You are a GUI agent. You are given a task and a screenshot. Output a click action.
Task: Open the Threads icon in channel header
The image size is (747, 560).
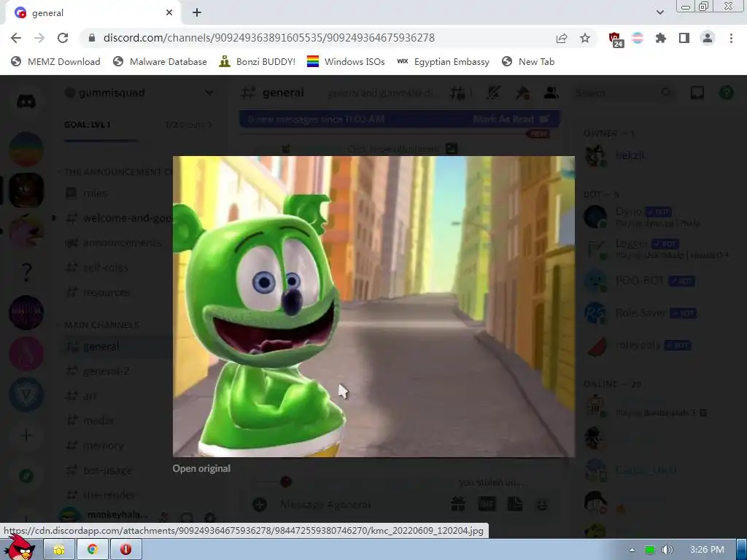[458, 93]
